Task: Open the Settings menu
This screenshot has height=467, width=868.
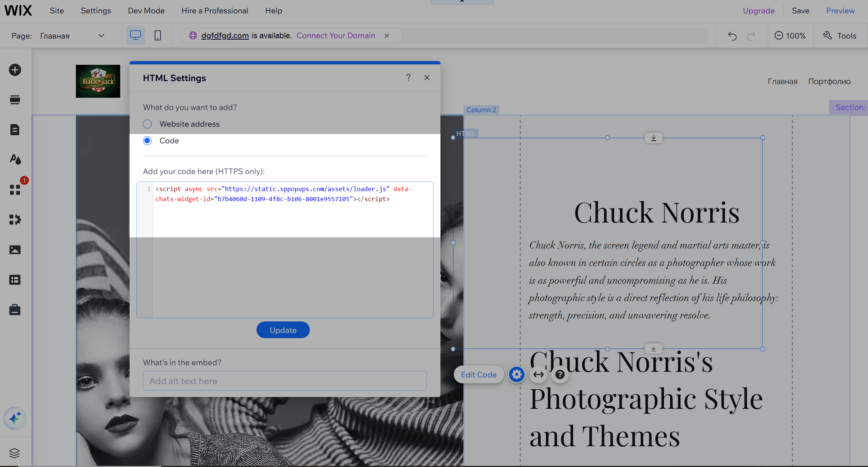Action: pyautogui.click(x=96, y=11)
